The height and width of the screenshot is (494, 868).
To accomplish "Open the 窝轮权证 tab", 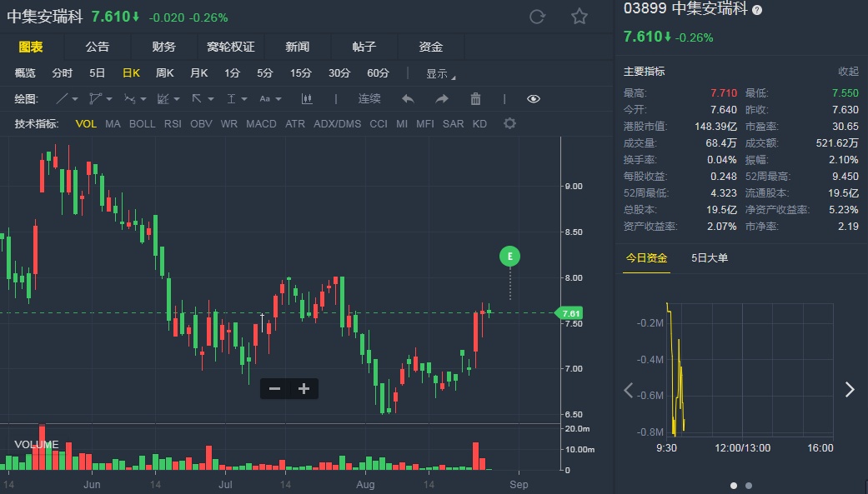I will (x=231, y=47).
